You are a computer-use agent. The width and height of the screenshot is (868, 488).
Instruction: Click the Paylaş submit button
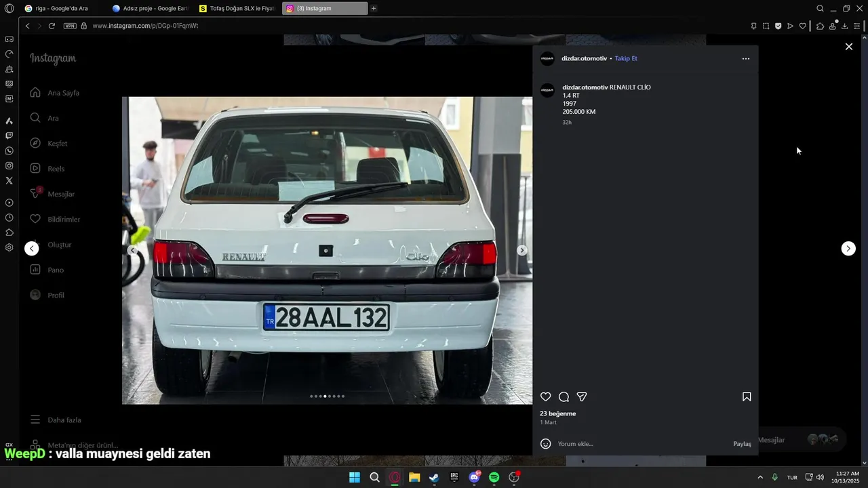click(x=742, y=444)
